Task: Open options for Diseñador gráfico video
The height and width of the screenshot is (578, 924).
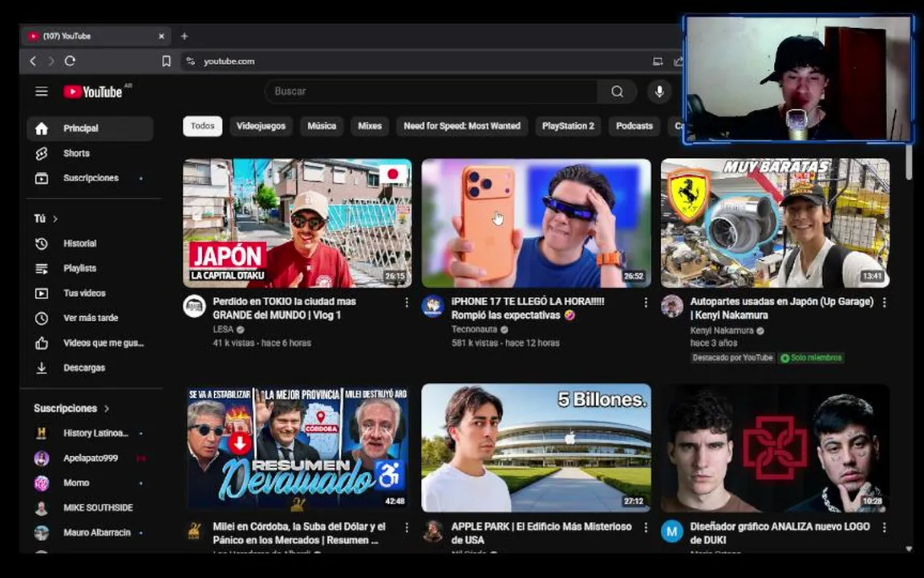Action: (x=884, y=527)
